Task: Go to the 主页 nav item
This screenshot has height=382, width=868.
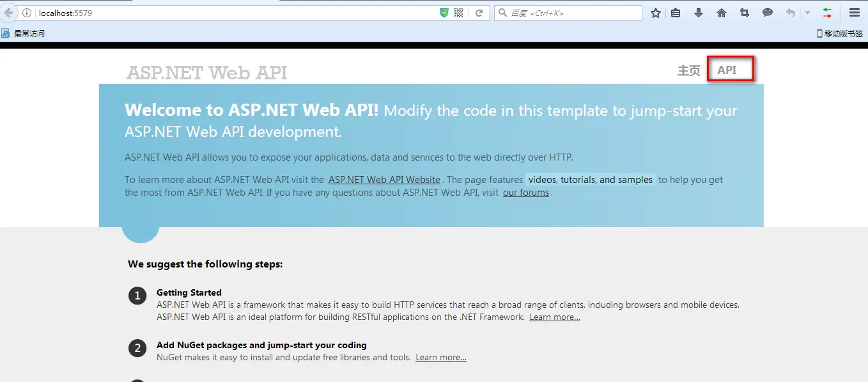Action: [689, 70]
